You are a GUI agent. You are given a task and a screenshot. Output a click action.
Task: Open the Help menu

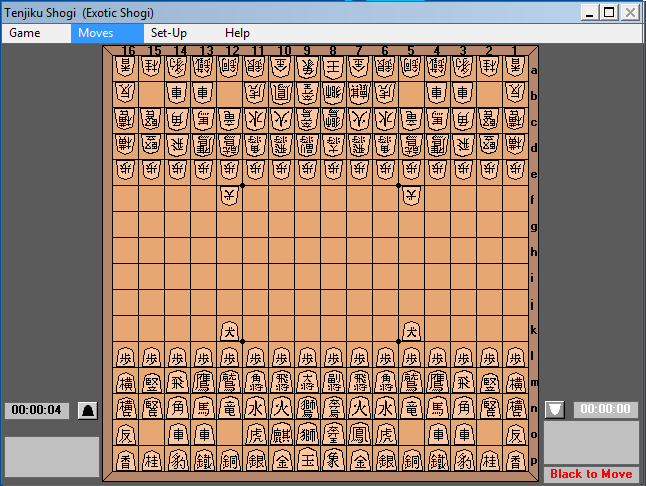(237, 33)
